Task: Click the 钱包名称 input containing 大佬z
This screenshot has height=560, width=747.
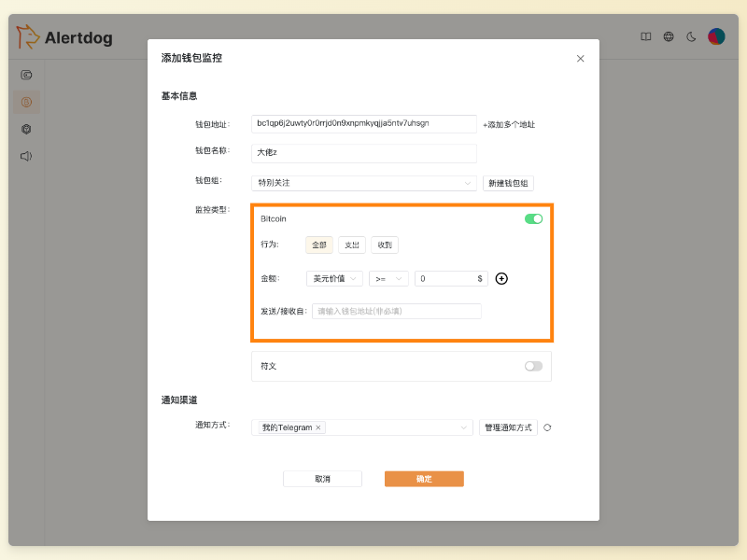Action: (364, 153)
